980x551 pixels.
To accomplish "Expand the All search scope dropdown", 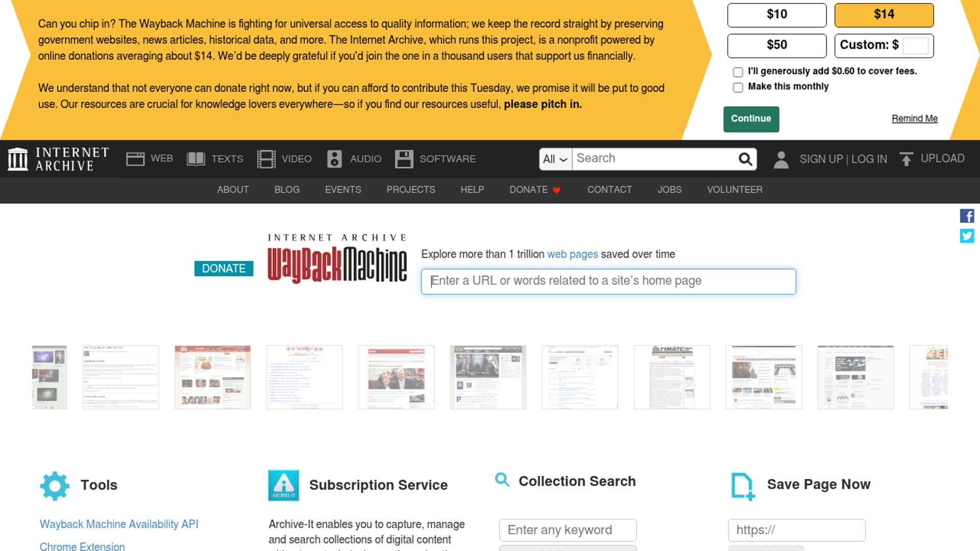I will tap(555, 159).
